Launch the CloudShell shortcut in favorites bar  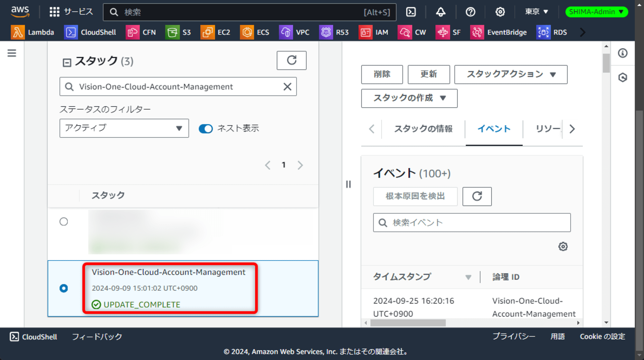point(90,32)
